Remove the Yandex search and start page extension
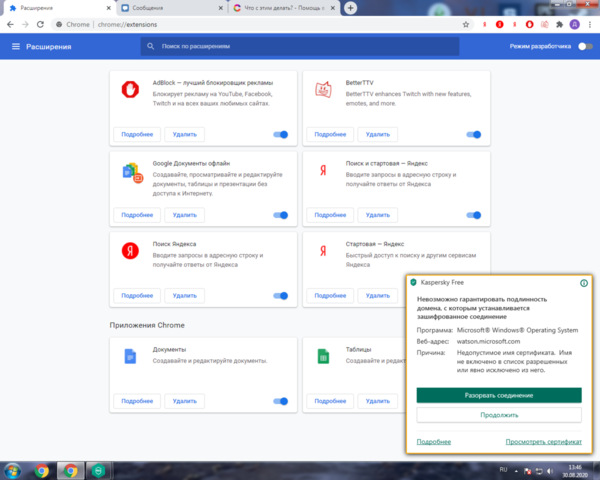The width and height of the screenshot is (600, 480). (378, 215)
